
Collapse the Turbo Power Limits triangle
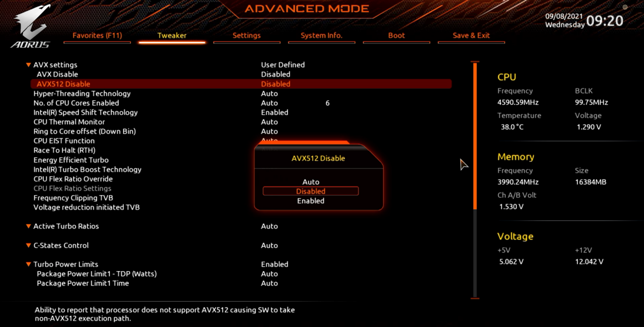click(28, 264)
